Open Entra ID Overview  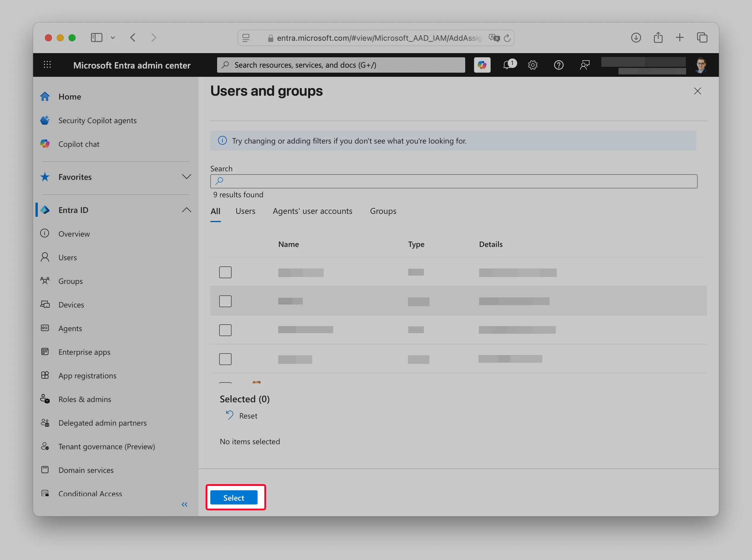(x=74, y=234)
